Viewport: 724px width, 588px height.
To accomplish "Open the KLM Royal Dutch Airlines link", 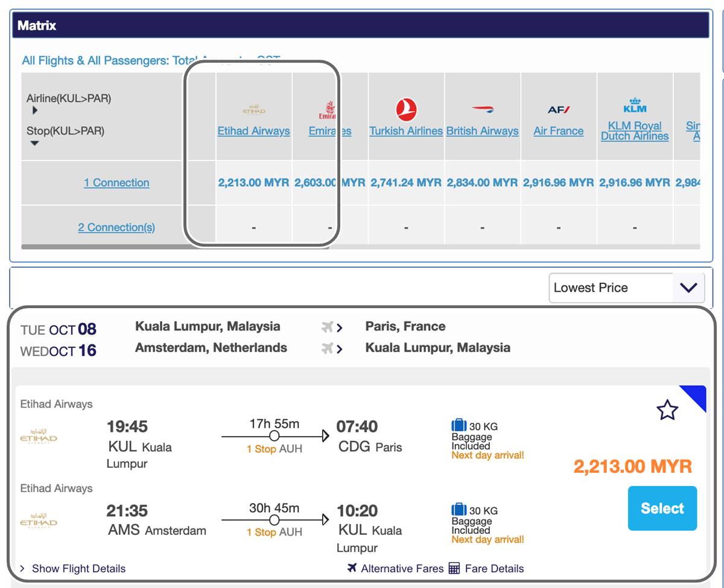I will [x=635, y=131].
